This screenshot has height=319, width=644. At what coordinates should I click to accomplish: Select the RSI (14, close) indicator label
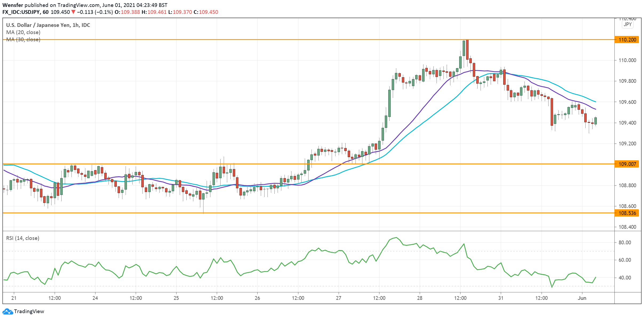coord(23,238)
